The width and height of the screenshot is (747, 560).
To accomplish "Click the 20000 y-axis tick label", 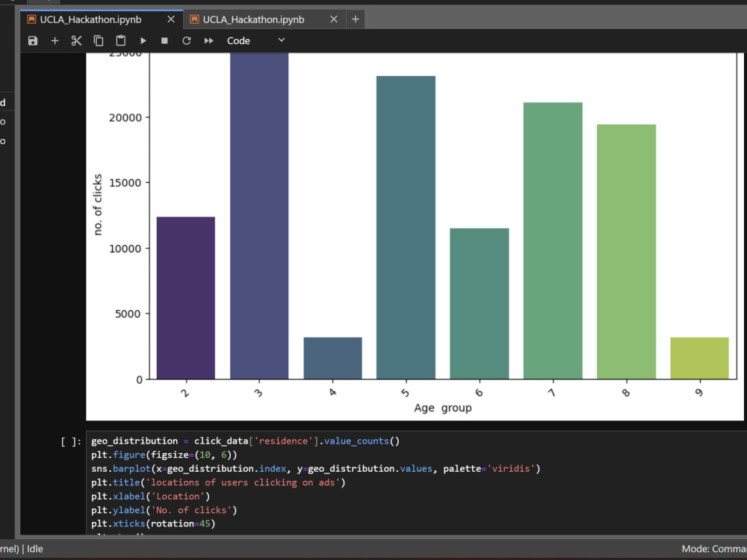I will point(125,118).
